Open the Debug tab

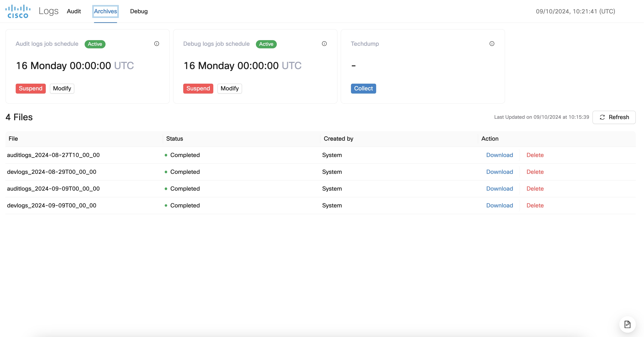coord(139,11)
